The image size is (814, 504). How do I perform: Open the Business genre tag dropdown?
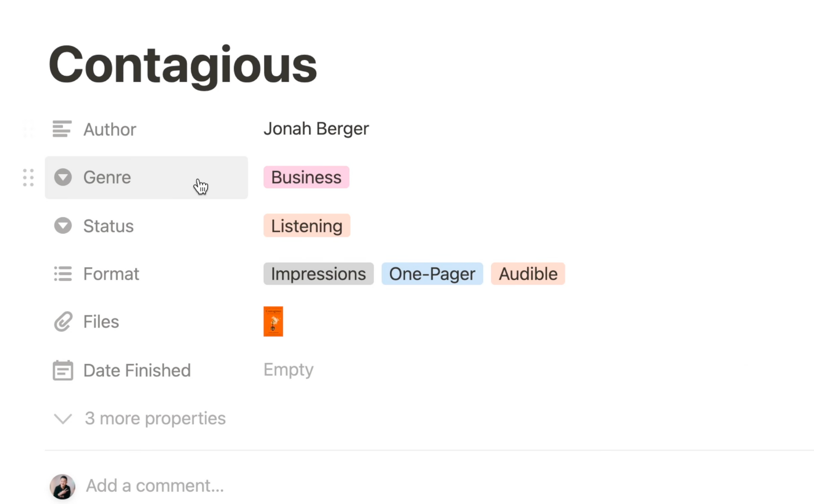(x=306, y=177)
